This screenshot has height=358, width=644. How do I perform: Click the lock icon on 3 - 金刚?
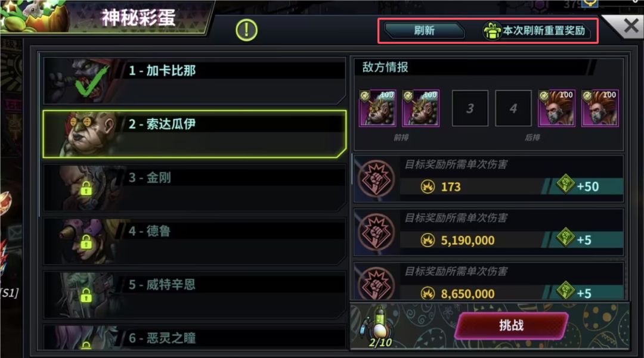tap(86, 189)
